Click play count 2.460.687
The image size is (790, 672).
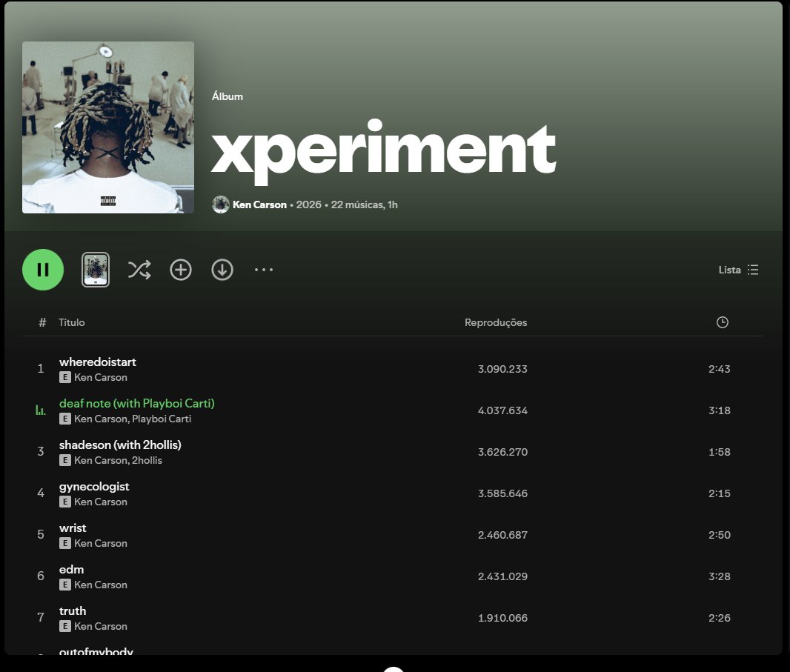pyautogui.click(x=502, y=535)
